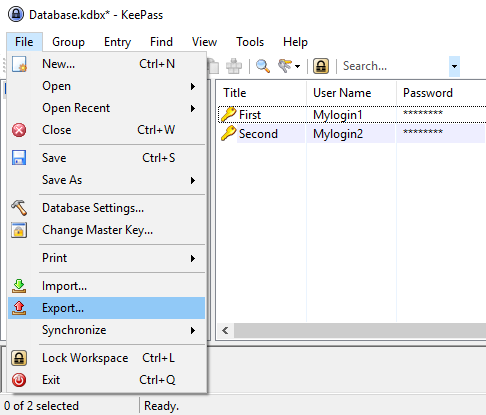Choose New... from the File menu
The height and width of the screenshot is (415, 486).
point(107,64)
